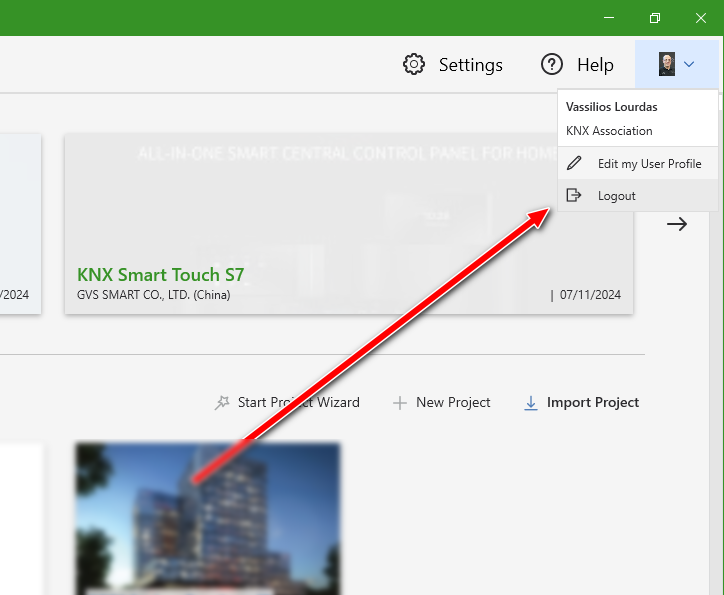
Task: Open Settings via the gear icon
Action: pos(414,64)
